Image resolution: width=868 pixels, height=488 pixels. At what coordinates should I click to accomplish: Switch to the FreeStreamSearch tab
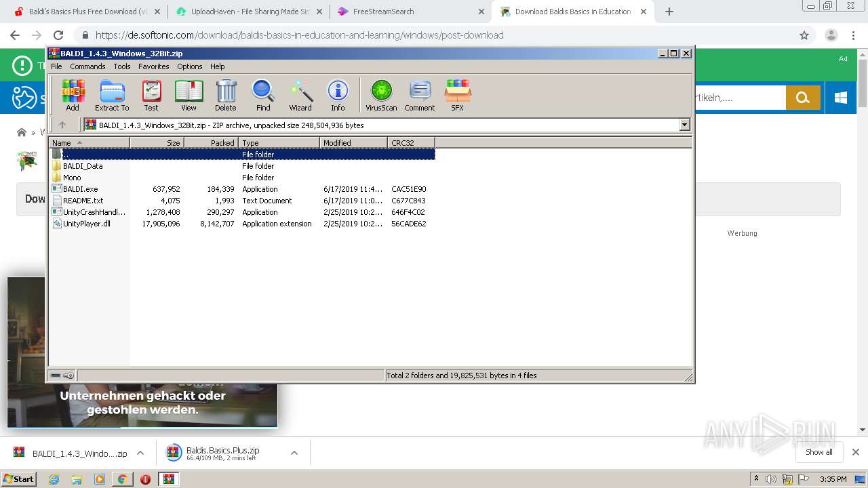coord(409,12)
